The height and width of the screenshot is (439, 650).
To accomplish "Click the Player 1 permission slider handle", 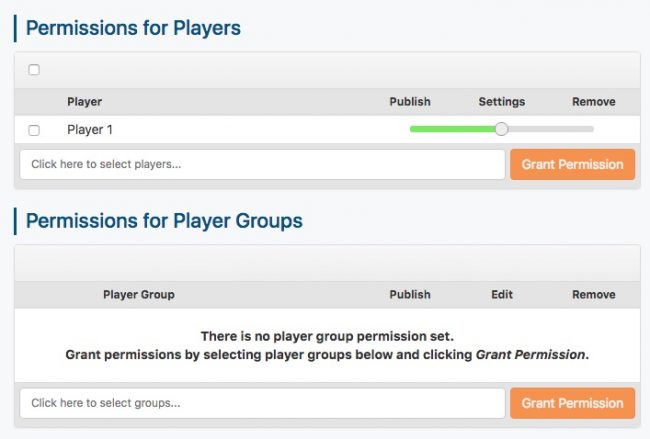I will 502,129.
